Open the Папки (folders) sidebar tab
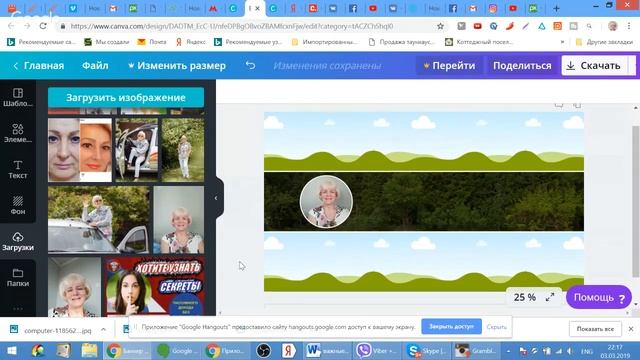Viewport: 640px width, 360px height. (18, 277)
